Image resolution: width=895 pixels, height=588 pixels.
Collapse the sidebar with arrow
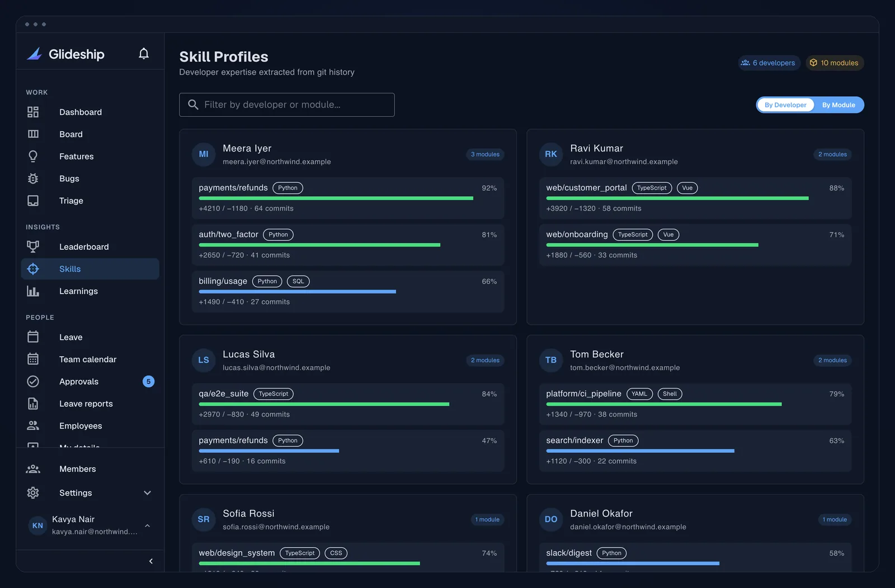click(151, 561)
